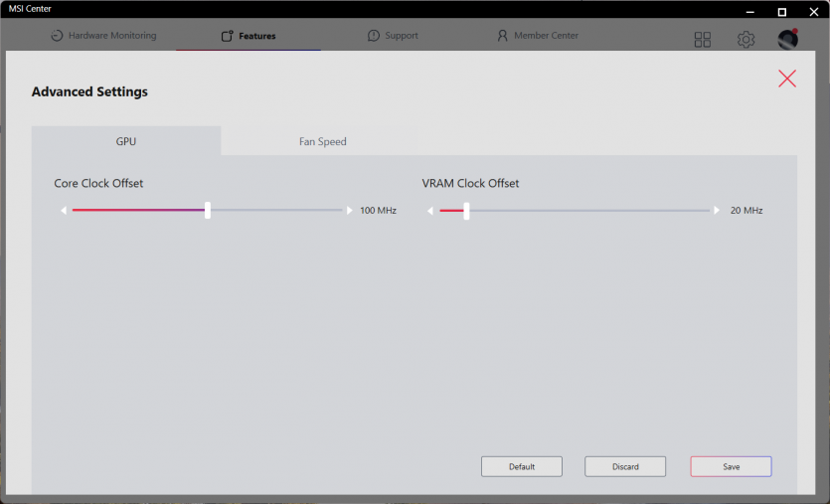Open the Hardware Monitoring tab
The height and width of the screenshot is (504, 830).
pos(103,36)
